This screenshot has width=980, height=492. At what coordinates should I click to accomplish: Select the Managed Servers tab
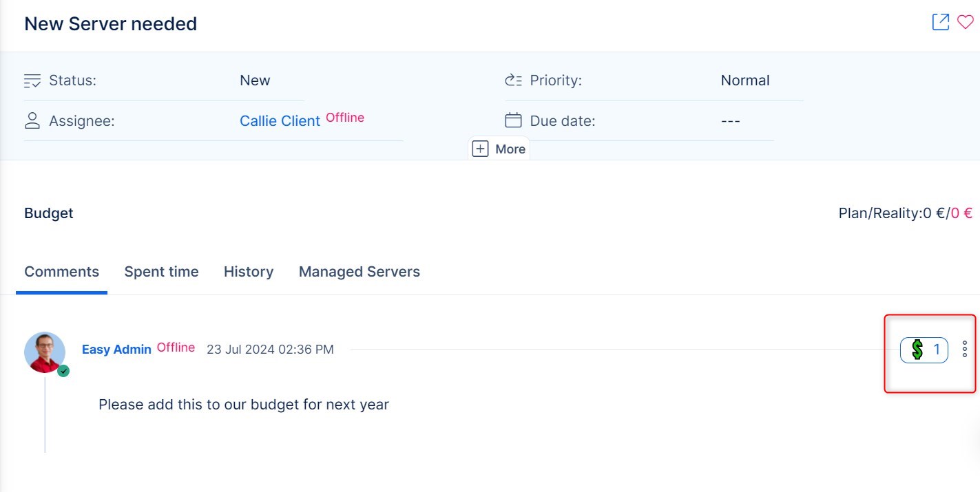coord(359,272)
